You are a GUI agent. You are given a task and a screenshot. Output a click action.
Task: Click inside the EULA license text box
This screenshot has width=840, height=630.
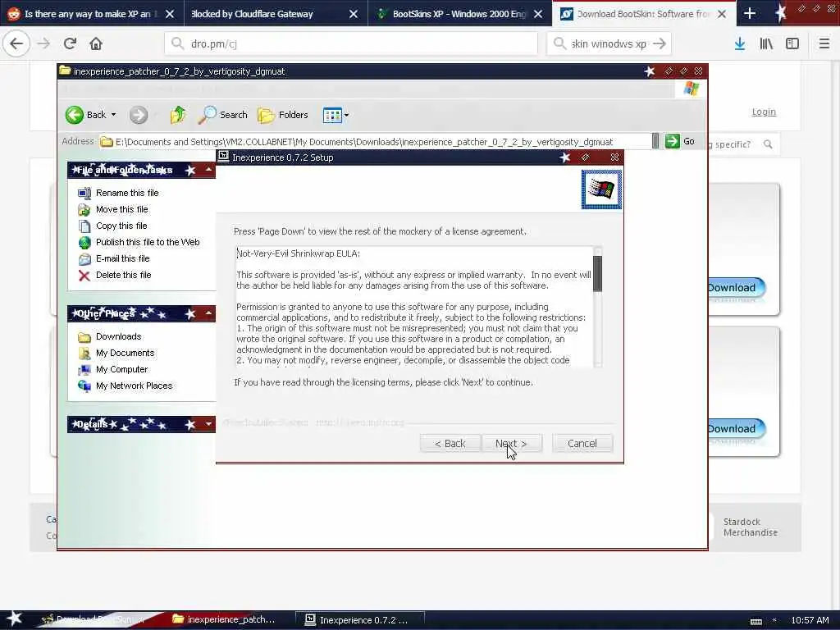tap(414, 307)
